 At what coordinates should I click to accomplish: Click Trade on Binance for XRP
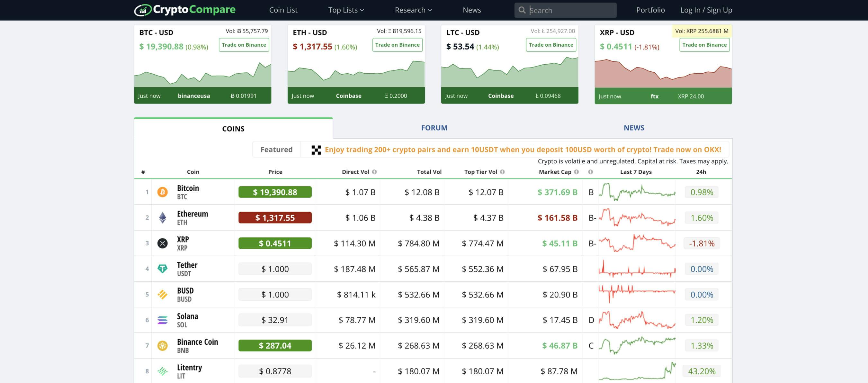[704, 45]
